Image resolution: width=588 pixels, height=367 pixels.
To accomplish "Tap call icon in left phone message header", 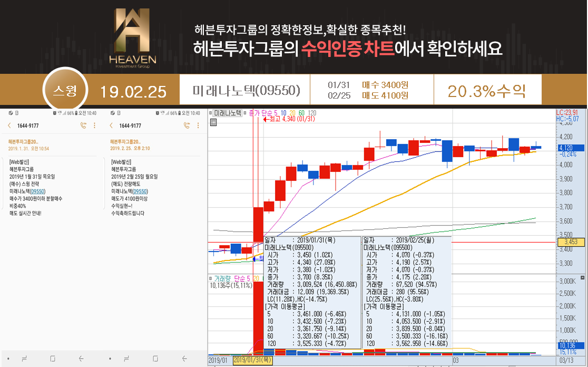I will (83, 125).
